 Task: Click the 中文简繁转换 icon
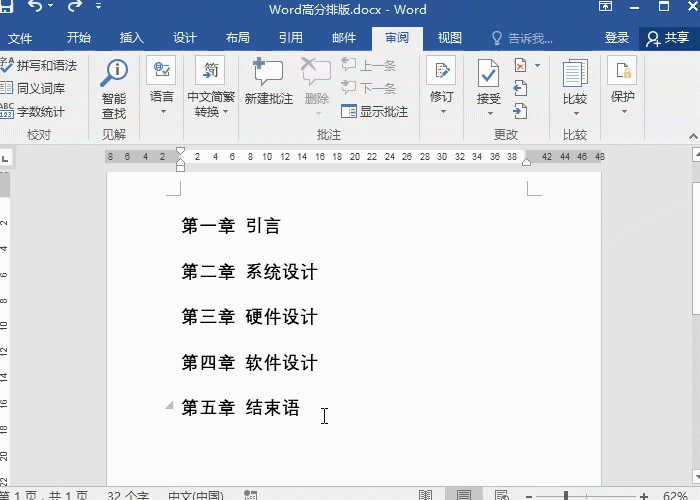(210, 70)
